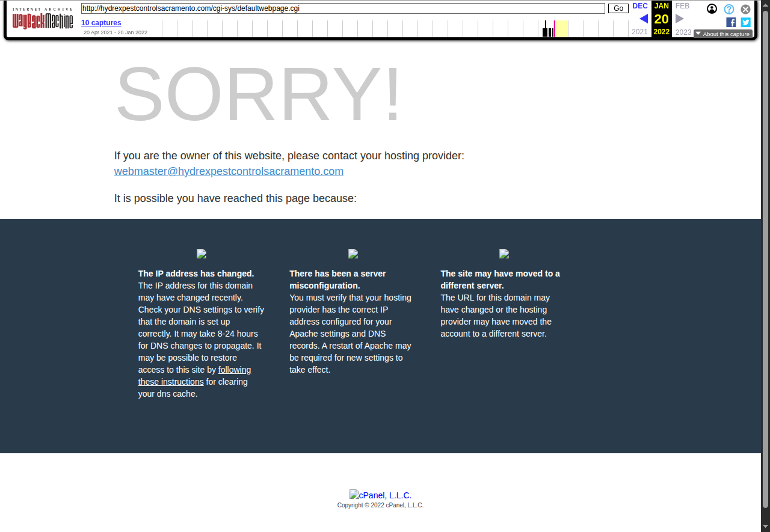Go to previous capture arrow
This screenshot has width=770, height=532.
click(x=643, y=19)
